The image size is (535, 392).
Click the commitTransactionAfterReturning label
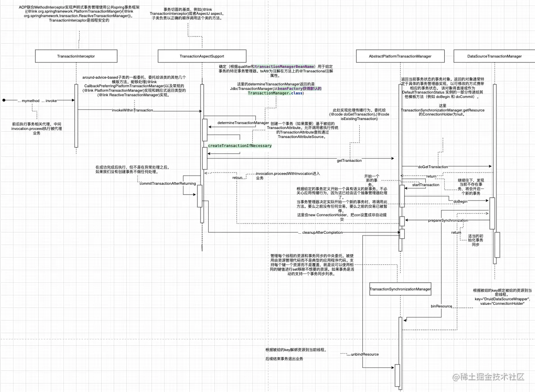pos(168,183)
